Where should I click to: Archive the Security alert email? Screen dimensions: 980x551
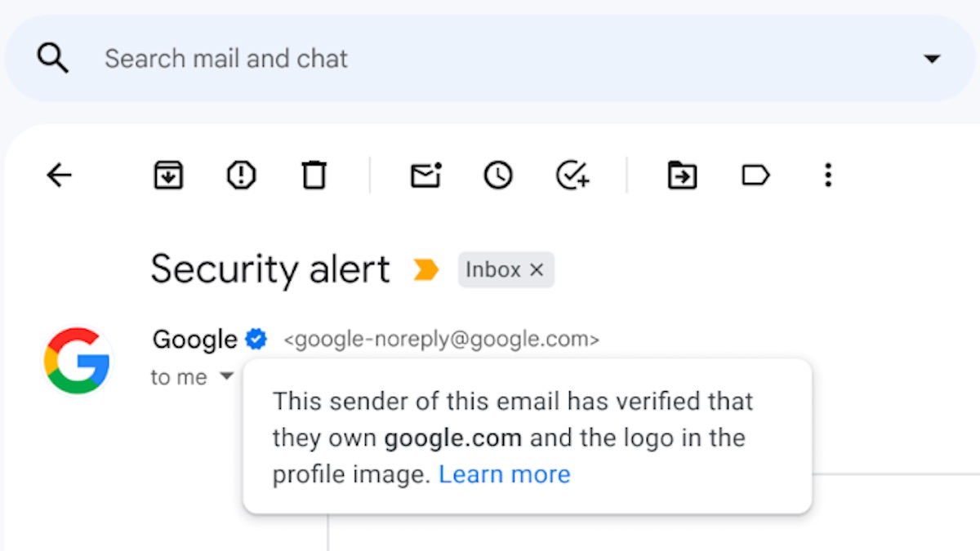pyautogui.click(x=167, y=175)
